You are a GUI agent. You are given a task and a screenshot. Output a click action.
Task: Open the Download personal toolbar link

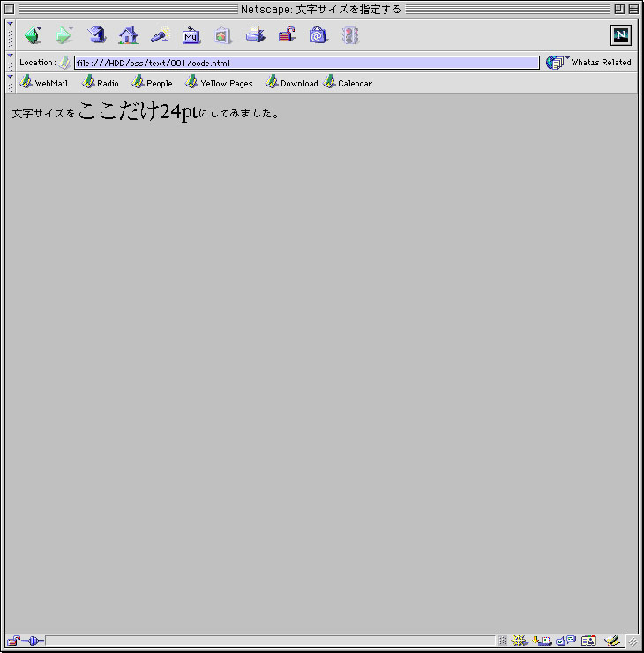click(292, 83)
